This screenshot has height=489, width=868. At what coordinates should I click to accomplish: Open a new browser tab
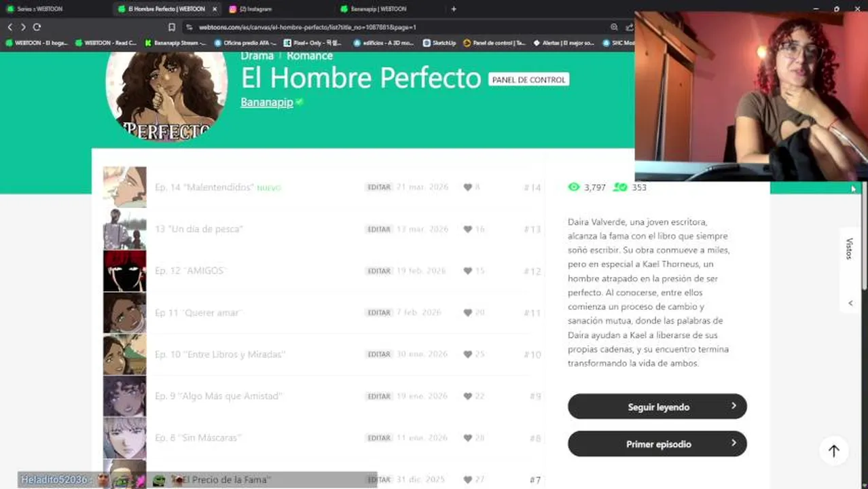[454, 9]
